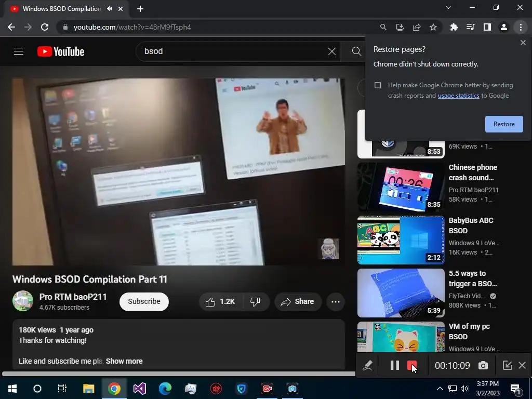
Task: Go to YouTube home via logo
Action: click(61, 51)
